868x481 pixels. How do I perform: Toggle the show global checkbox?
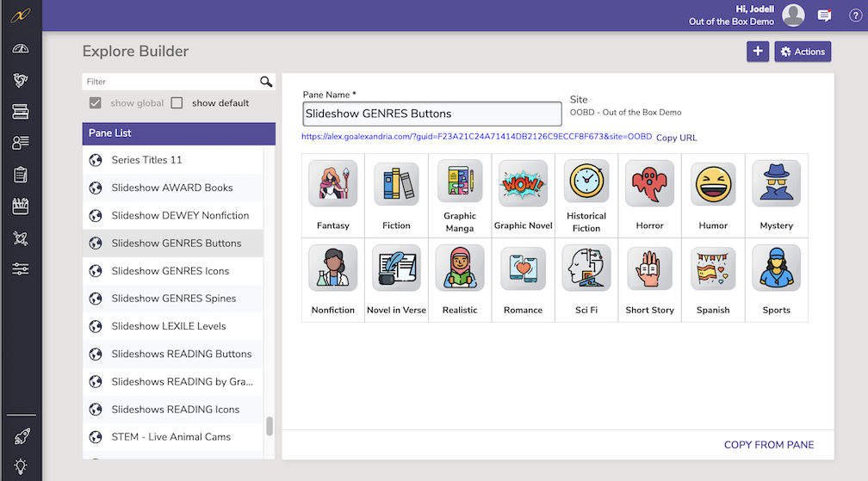(x=96, y=103)
